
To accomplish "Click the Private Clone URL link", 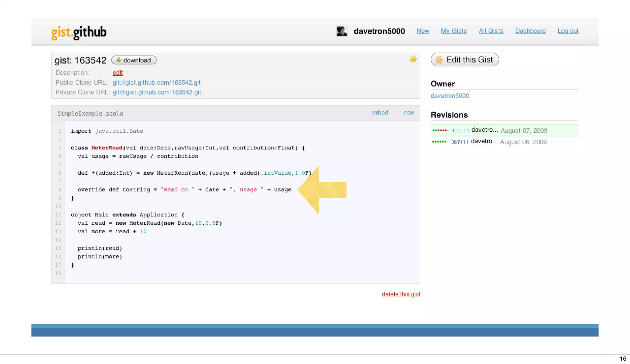I will pyautogui.click(x=157, y=93).
